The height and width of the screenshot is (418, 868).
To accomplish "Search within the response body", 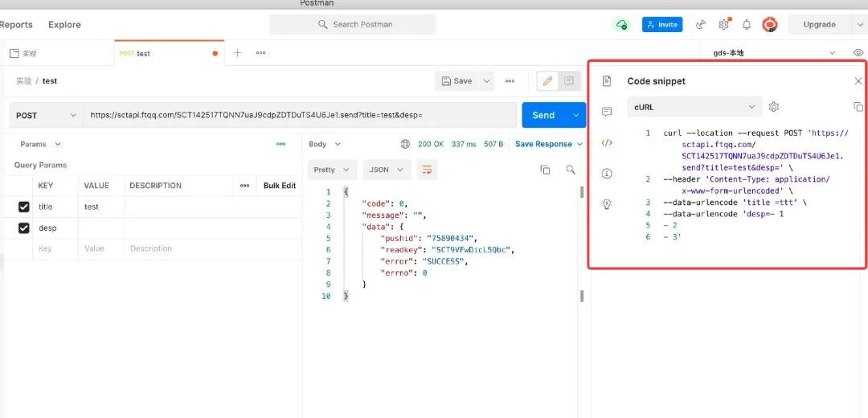I will click(x=571, y=170).
